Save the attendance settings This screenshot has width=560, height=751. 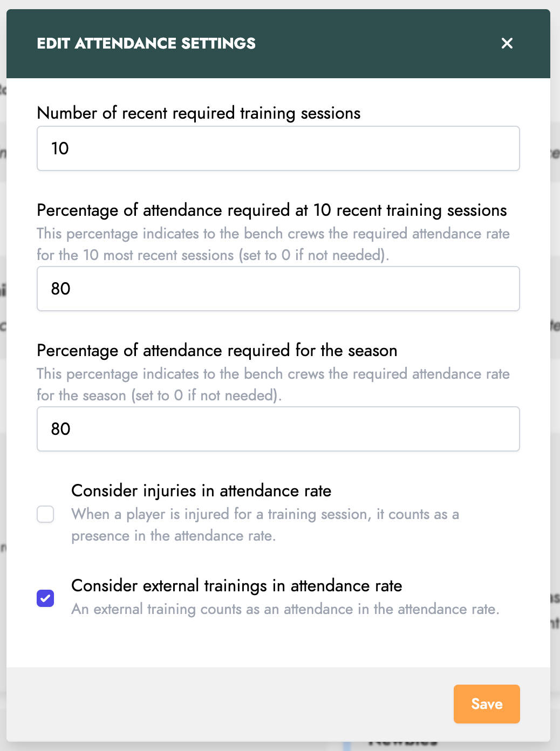[486, 704]
